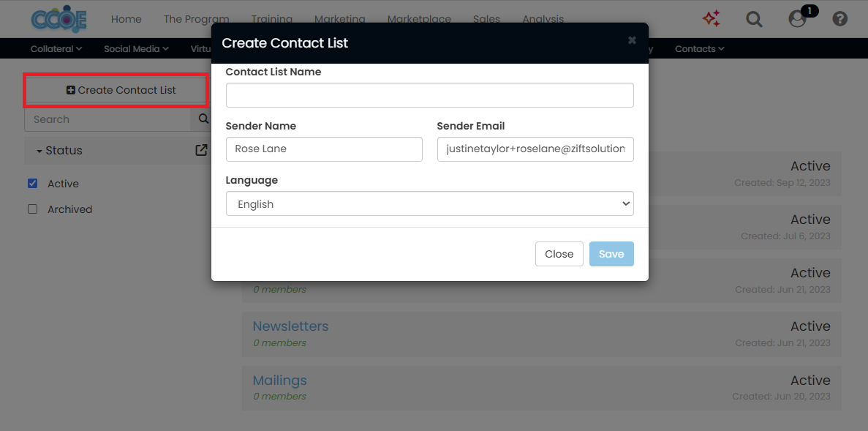Click the Contact List Name input field
The image size is (868, 431).
click(x=429, y=94)
